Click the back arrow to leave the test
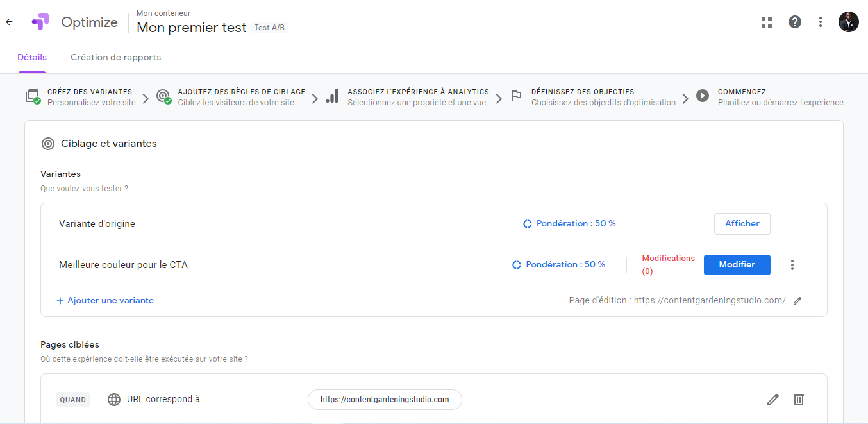The height and width of the screenshot is (424, 868). tap(8, 21)
